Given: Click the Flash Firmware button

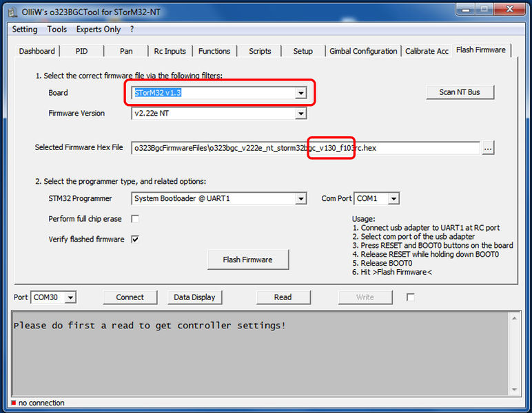Looking at the screenshot, I should click(247, 260).
